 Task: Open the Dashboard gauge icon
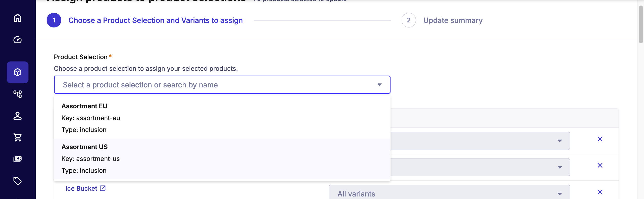tap(17, 40)
